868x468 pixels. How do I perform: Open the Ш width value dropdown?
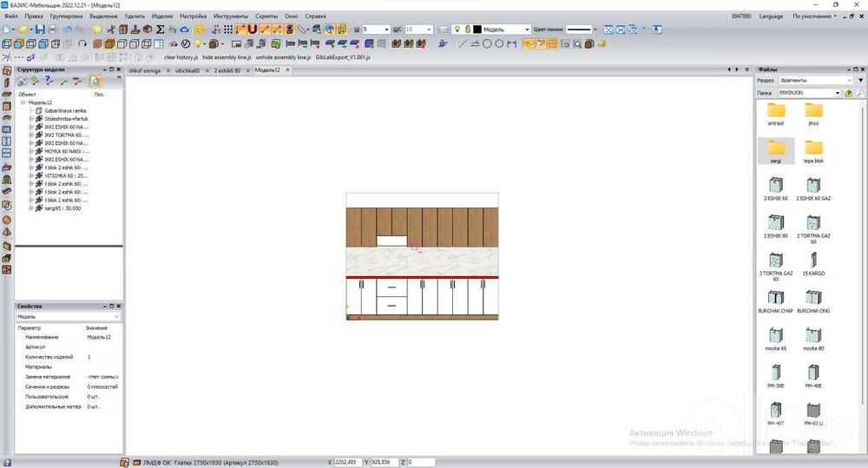click(386, 30)
